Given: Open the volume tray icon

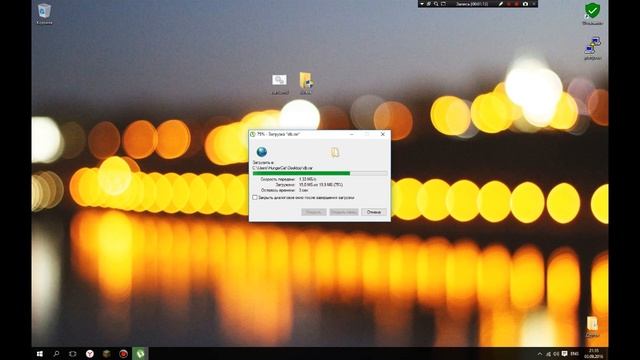Looking at the screenshot, I should coord(556,354).
